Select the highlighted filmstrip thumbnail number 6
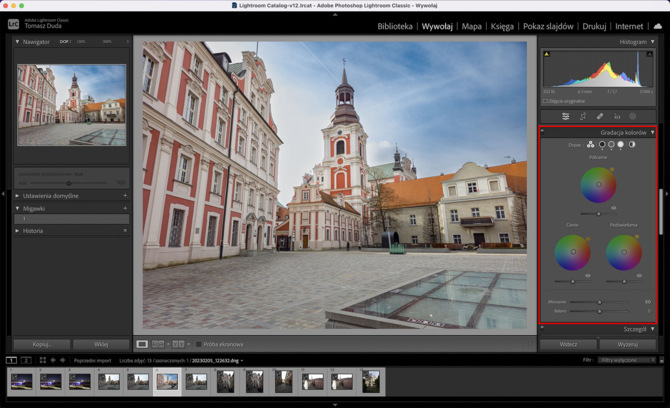The width and height of the screenshot is (670, 408). (x=167, y=381)
